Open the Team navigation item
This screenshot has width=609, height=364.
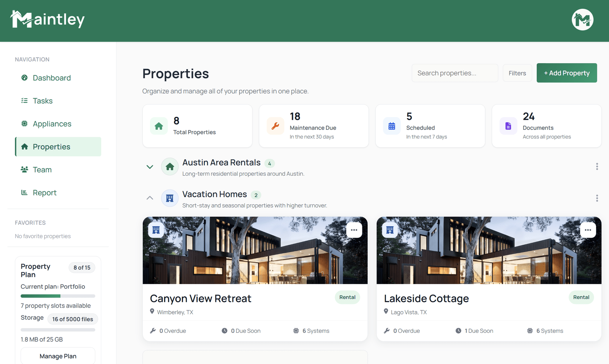pos(58,170)
